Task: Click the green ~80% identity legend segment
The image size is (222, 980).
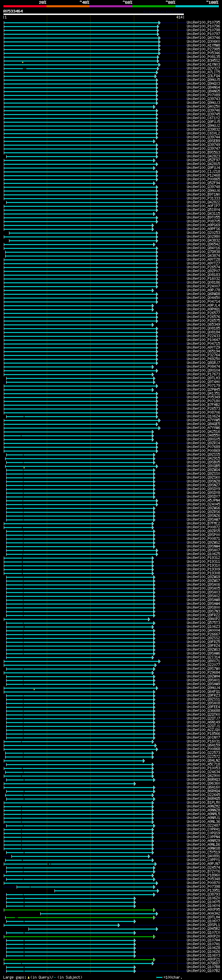Action: 154,6
